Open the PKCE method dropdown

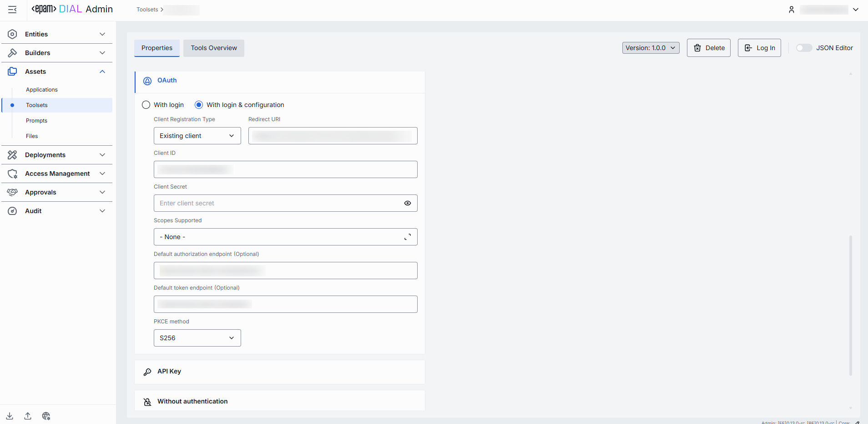[197, 338]
